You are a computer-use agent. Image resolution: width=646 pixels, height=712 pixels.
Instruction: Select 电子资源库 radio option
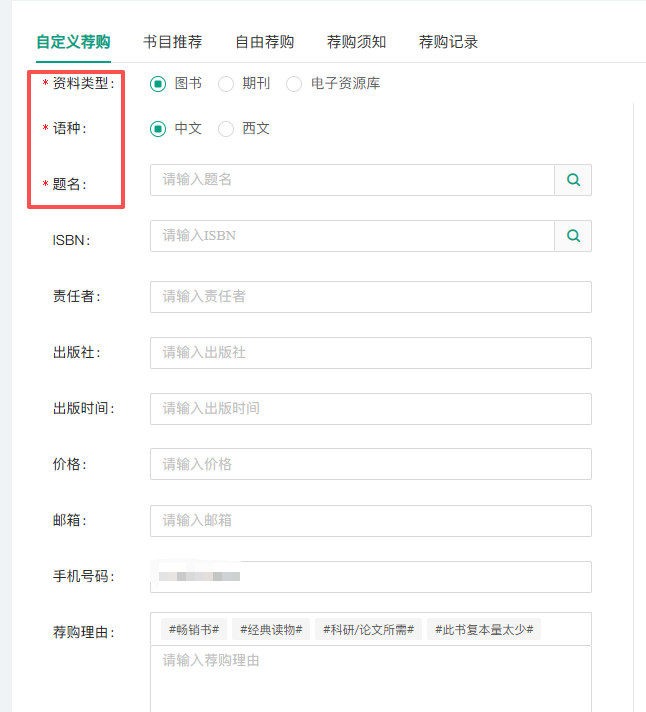click(294, 84)
